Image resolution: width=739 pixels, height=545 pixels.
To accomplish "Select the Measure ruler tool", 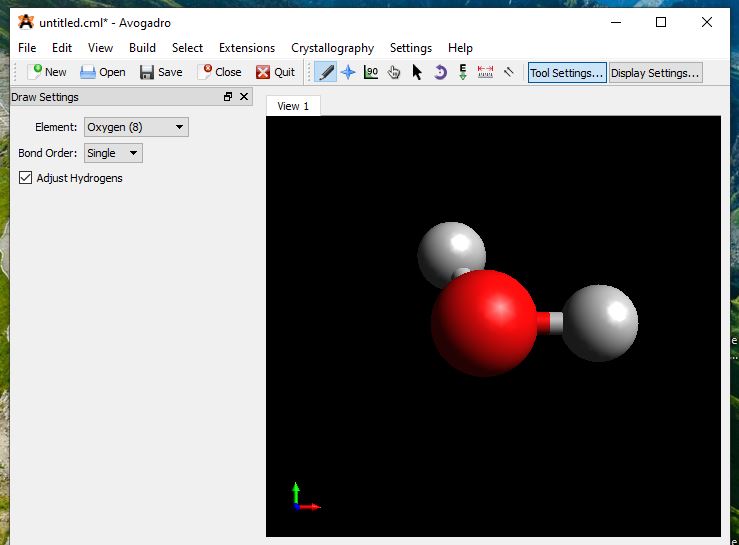I will (x=486, y=72).
